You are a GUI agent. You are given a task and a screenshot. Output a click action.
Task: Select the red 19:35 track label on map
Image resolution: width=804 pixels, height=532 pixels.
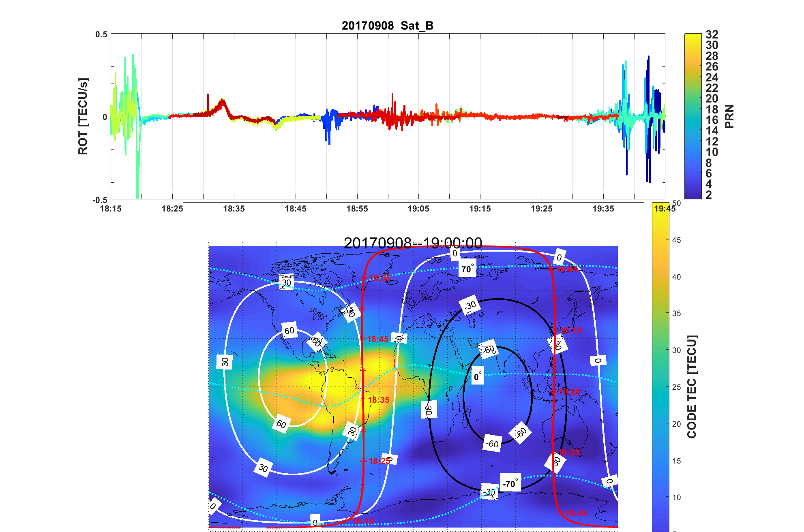pyautogui.click(x=569, y=453)
